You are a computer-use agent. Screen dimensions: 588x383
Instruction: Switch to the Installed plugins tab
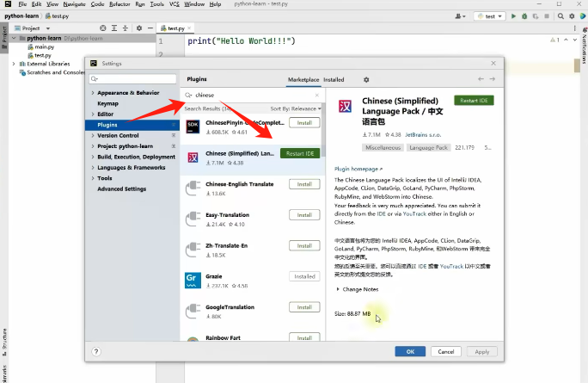[x=334, y=79]
